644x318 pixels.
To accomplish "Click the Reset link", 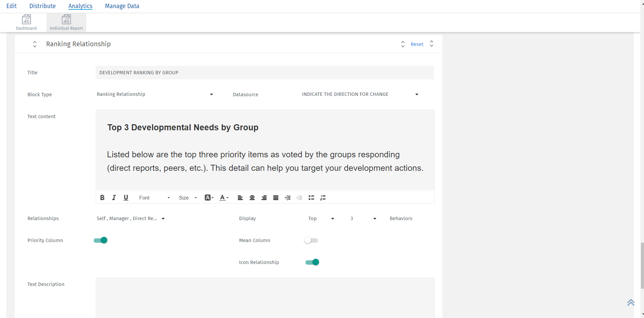I will coord(417,44).
